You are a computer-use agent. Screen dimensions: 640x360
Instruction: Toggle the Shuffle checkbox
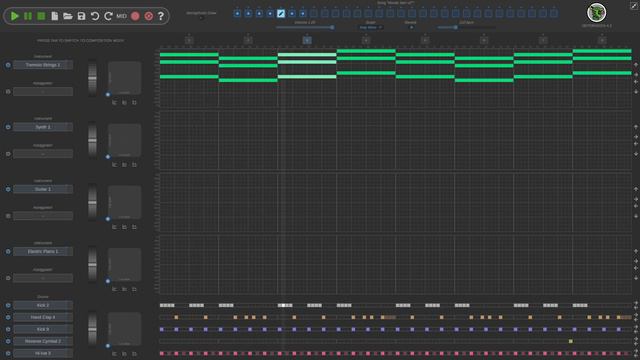[x=411, y=27]
